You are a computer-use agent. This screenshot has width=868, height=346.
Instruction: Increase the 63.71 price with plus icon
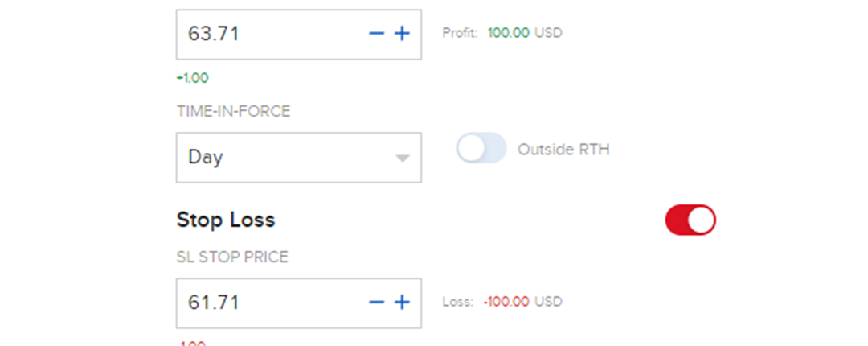pyautogui.click(x=402, y=34)
